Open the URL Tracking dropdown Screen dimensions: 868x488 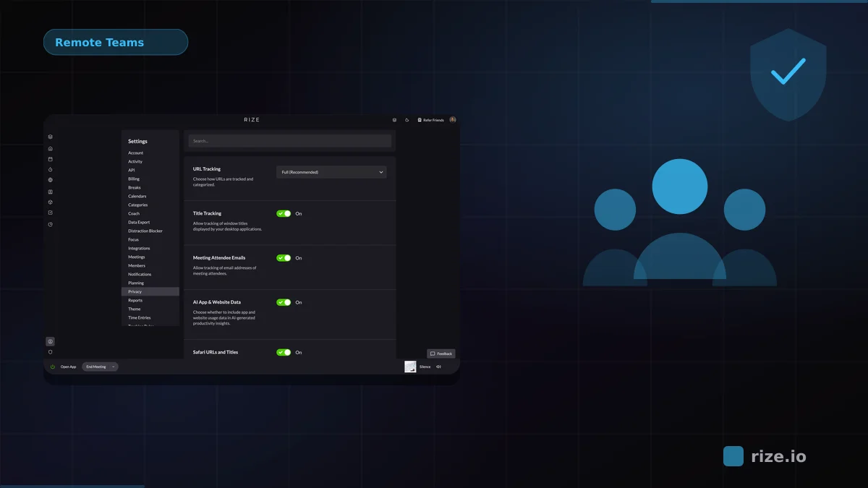[x=331, y=172]
